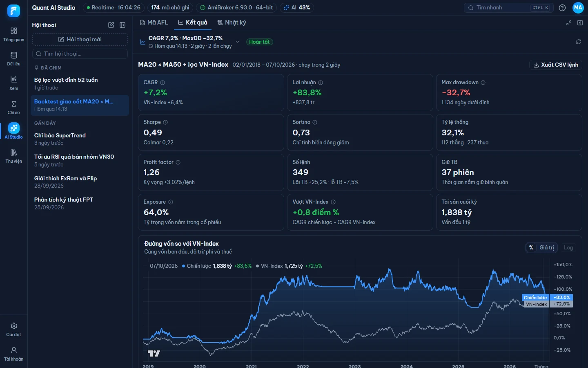Open conversation Phân tích kỹ thuật FPT
Image resolution: width=588 pixels, height=368 pixels.
click(80, 203)
